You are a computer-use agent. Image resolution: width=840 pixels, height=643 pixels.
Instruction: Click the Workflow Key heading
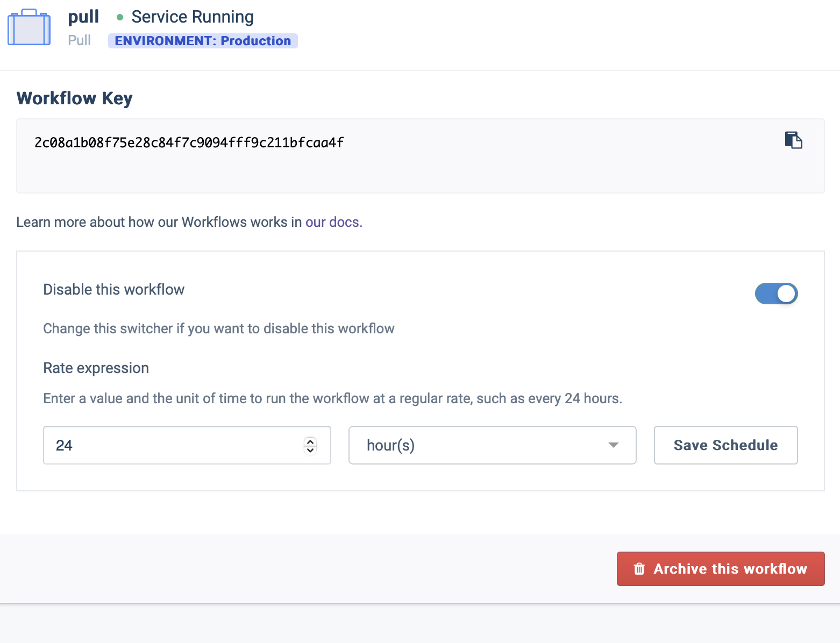(74, 98)
